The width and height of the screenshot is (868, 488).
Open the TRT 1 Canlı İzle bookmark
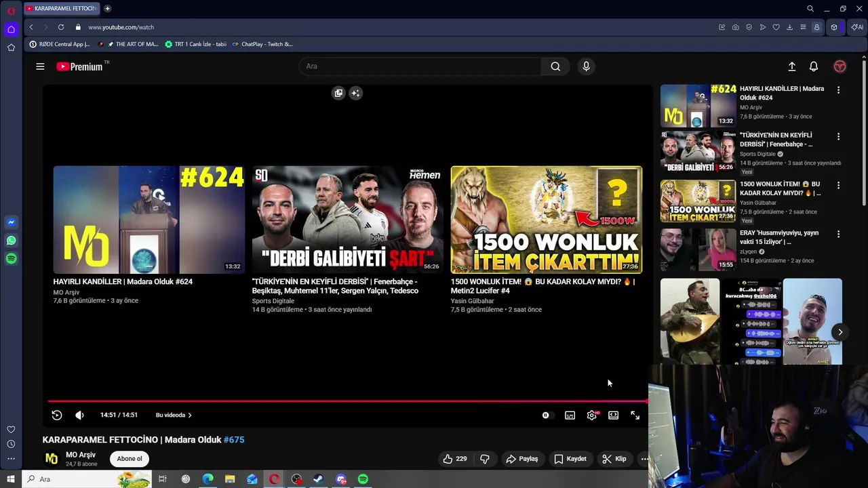point(196,44)
